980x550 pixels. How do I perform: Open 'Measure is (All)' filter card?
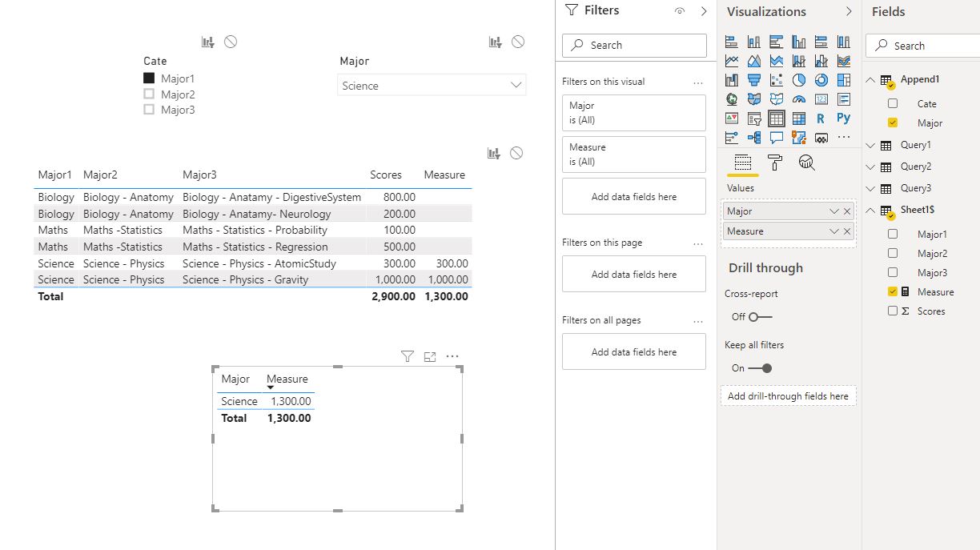(x=633, y=155)
